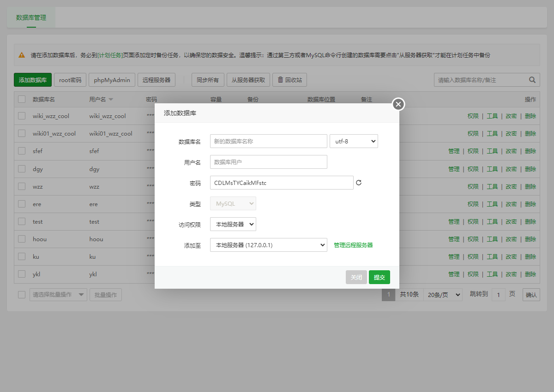Open the 添加至 server selection dropdown
The height and width of the screenshot is (392, 554).
268,245
